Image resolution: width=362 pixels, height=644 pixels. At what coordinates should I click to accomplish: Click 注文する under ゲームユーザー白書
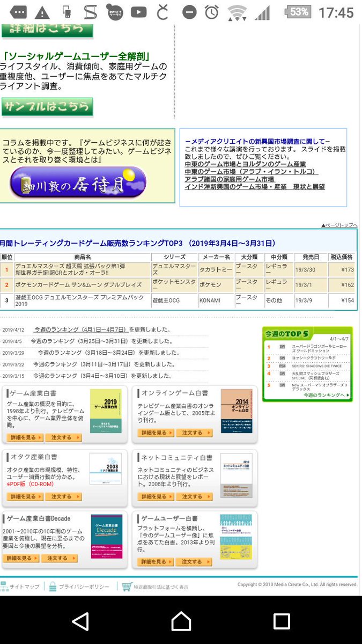coord(194,562)
